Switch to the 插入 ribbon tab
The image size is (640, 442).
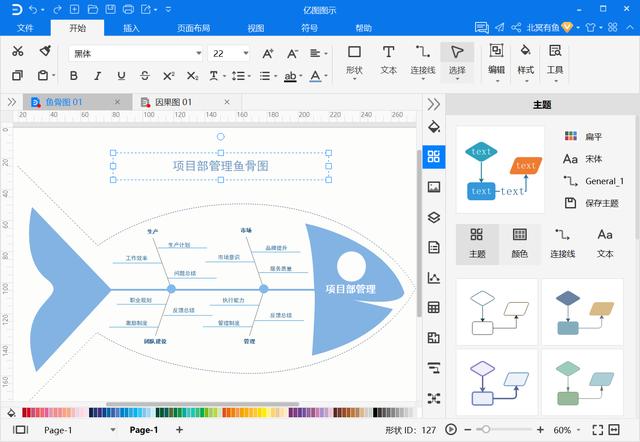[131, 28]
